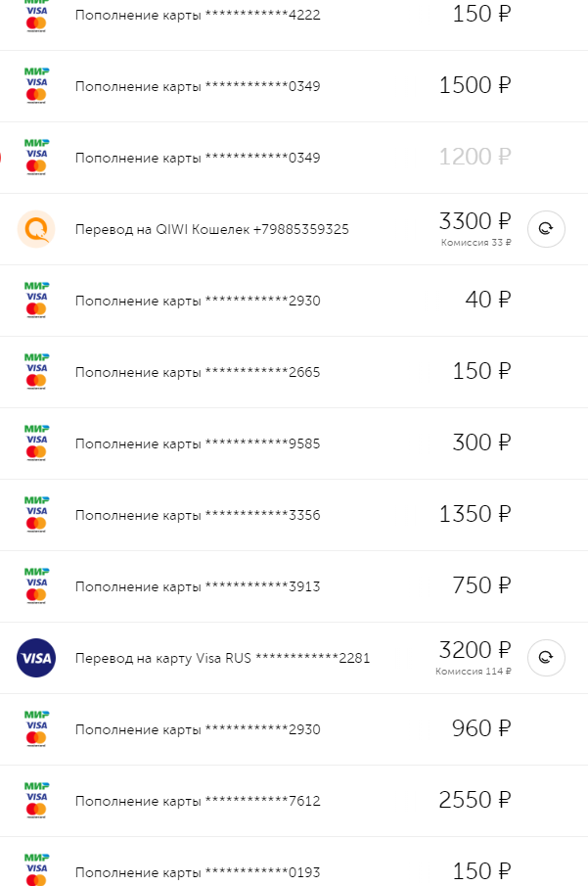Open the Перевод на QIWI Кошелек transaction
The image size is (588, 886).
[x=211, y=230]
